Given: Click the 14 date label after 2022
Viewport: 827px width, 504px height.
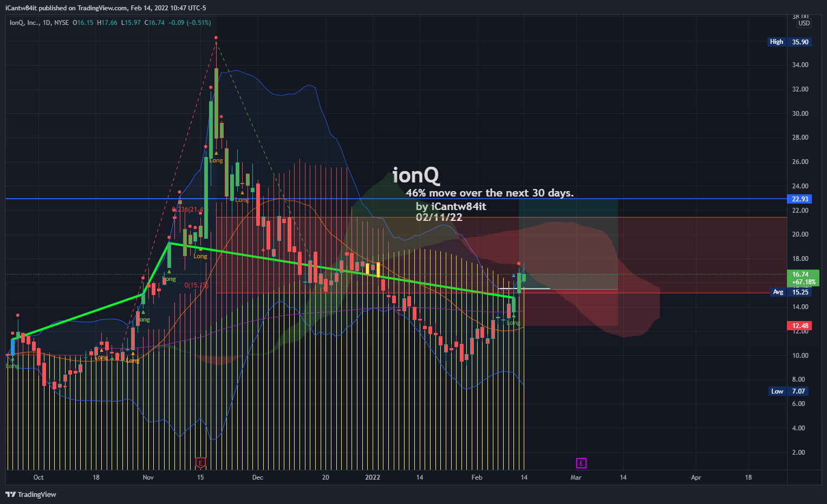Looking at the screenshot, I should 420,477.
